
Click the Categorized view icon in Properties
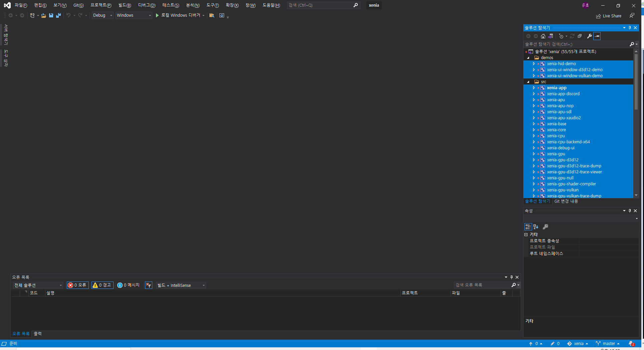pos(528,227)
